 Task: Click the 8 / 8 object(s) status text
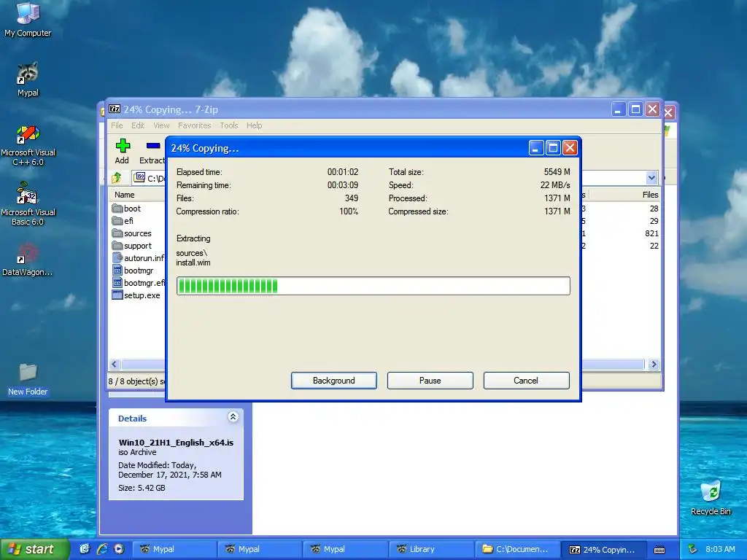coord(136,381)
